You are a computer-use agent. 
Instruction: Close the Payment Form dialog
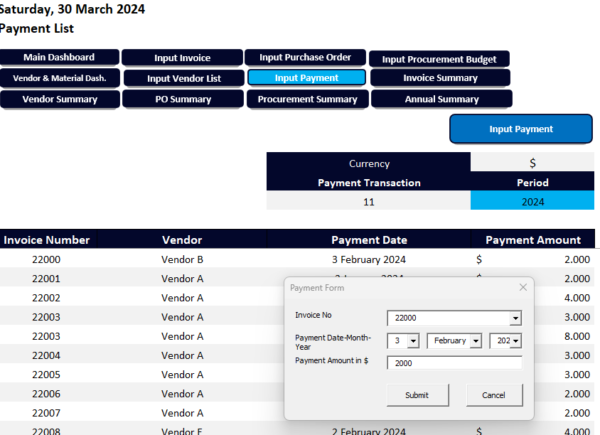(x=522, y=287)
